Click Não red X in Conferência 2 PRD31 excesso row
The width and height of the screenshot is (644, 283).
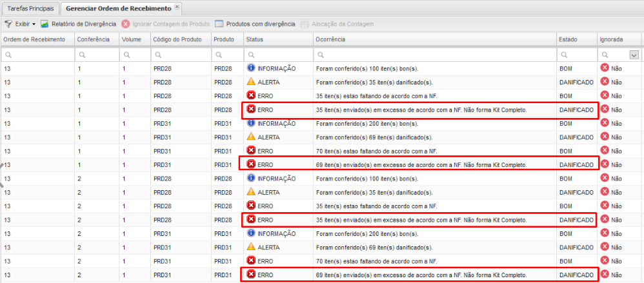click(x=605, y=274)
